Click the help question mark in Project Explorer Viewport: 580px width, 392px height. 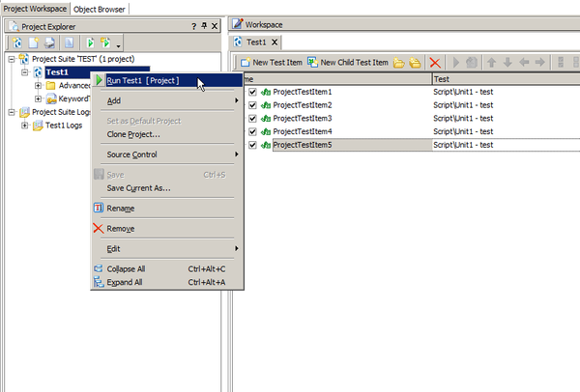[192, 26]
